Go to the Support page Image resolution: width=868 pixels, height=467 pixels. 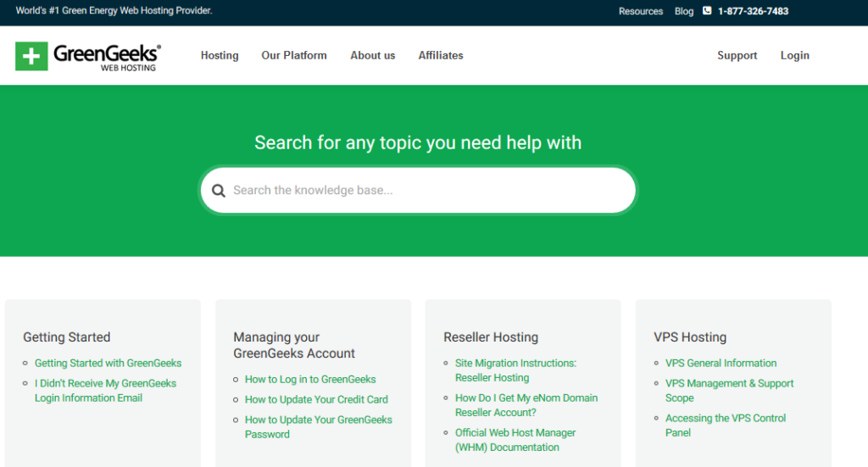pyautogui.click(x=737, y=55)
